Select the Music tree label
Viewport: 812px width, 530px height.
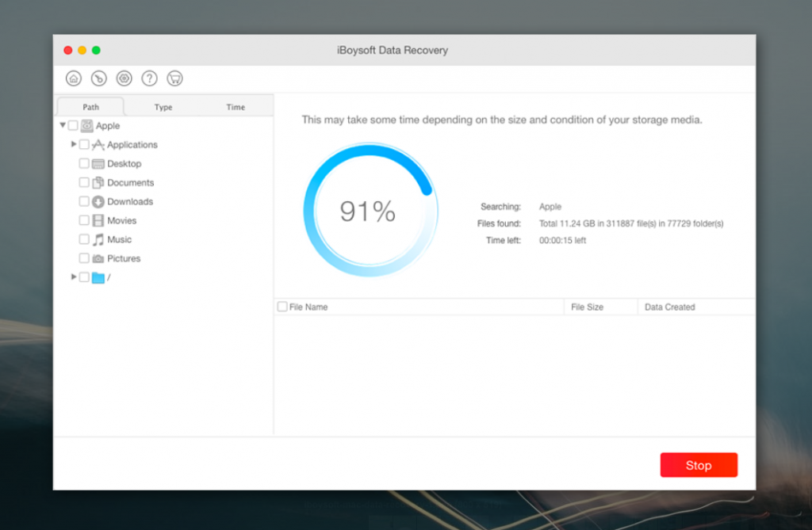click(119, 239)
